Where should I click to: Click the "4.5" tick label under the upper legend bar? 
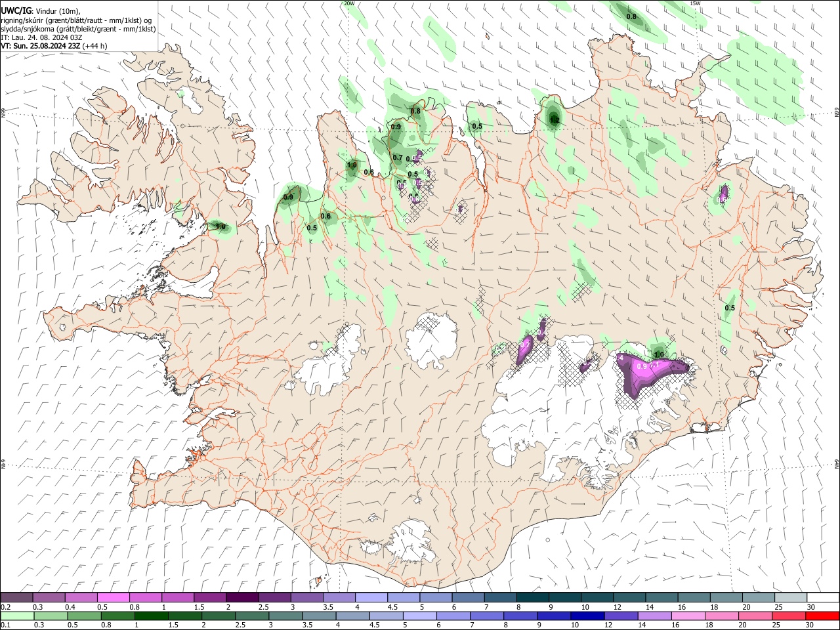point(392,607)
